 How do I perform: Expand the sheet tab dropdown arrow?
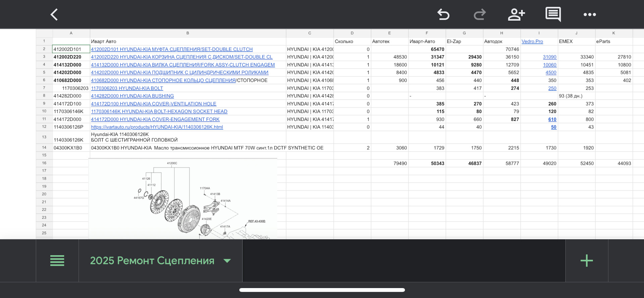tap(227, 261)
